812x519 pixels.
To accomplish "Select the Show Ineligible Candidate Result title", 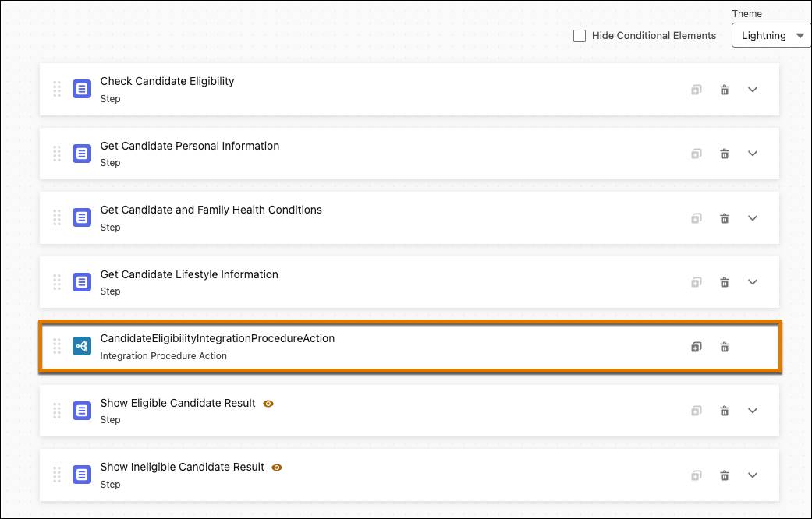I will pyautogui.click(x=183, y=467).
